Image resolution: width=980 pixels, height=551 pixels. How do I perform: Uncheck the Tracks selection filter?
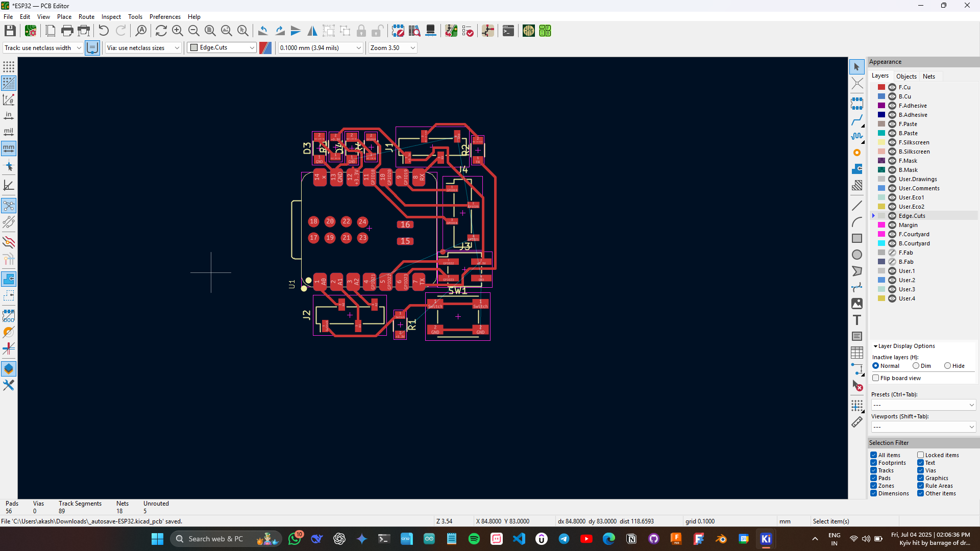pyautogui.click(x=874, y=470)
